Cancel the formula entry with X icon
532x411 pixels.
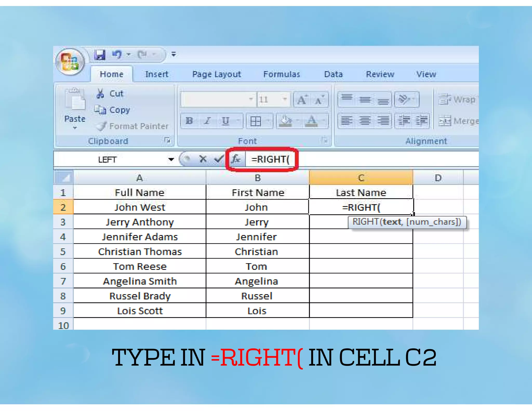coord(203,159)
